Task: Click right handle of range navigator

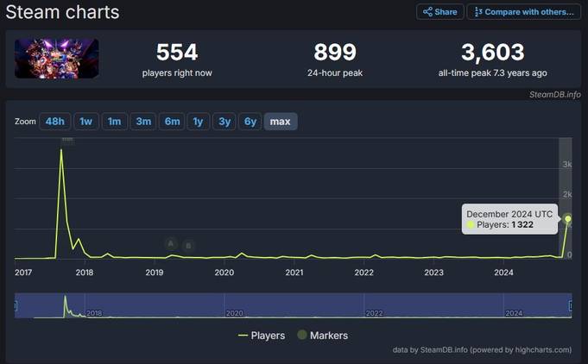Action: pos(571,305)
